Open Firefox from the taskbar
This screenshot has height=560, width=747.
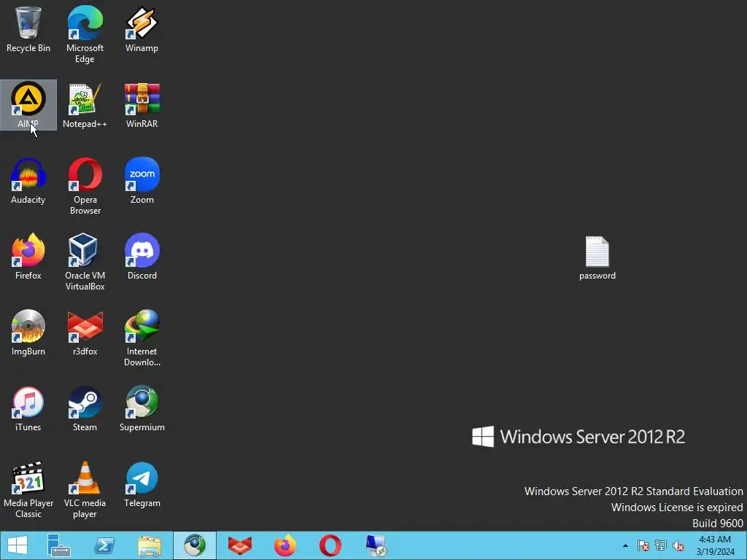tap(285, 545)
